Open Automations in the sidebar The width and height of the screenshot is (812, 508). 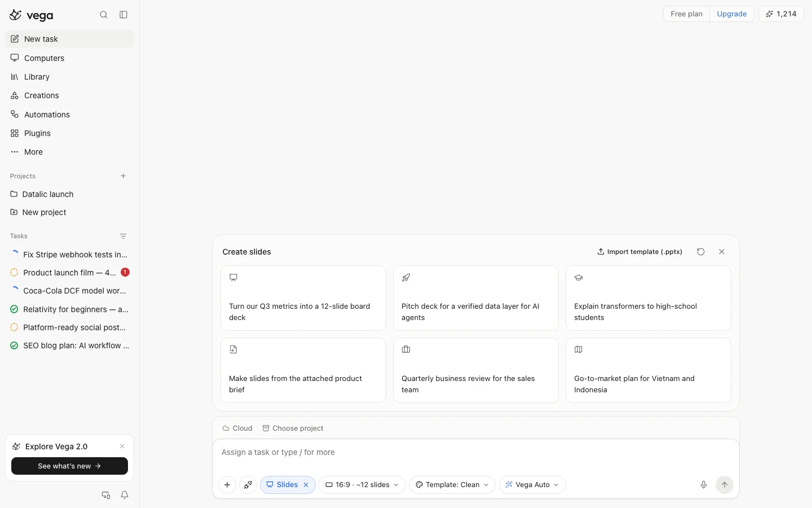coord(70,115)
